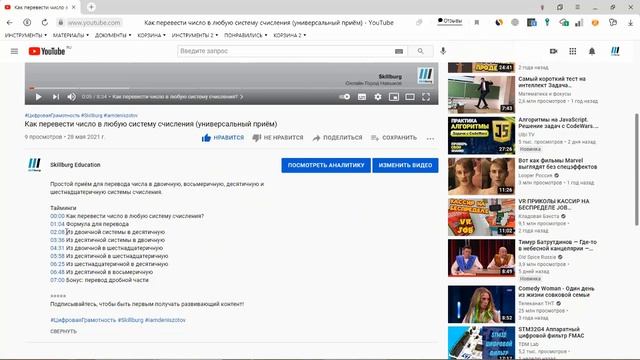
Task: Like the video with НРАВИТСЯ
Action: click(x=223, y=138)
